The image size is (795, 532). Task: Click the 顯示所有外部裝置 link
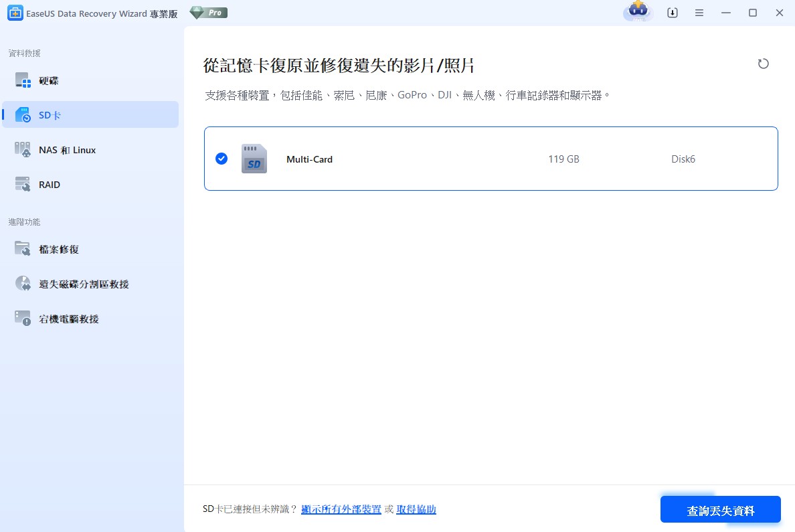(341, 509)
